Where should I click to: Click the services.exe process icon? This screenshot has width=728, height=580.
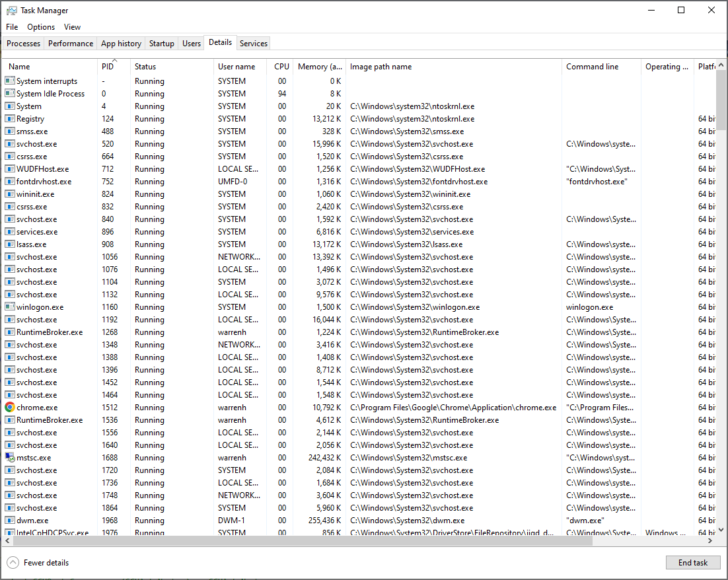point(10,231)
